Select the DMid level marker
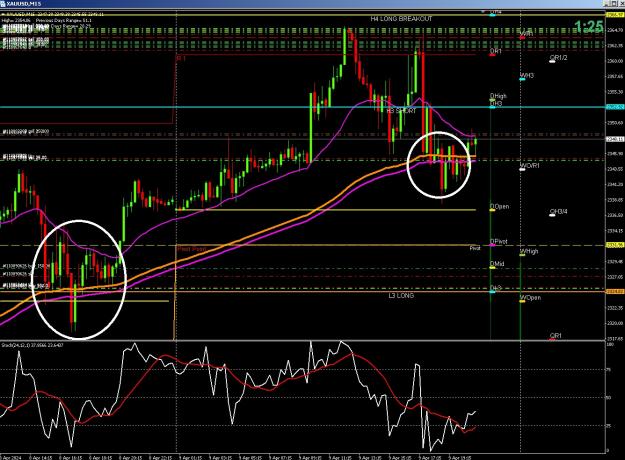 [x=497, y=264]
